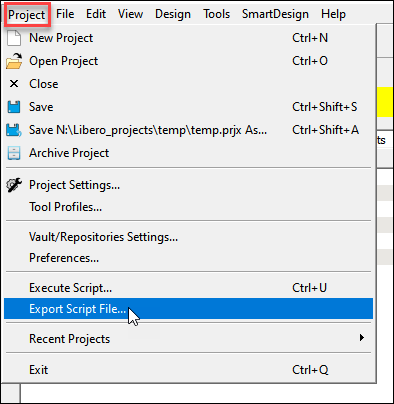This screenshot has width=394, height=404.
Task: Open the Help menu
Action: point(333,14)
